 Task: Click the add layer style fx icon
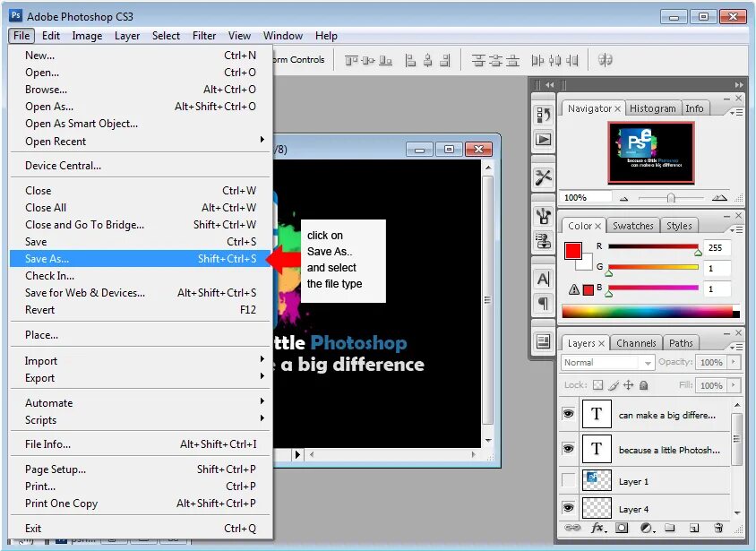[597, 528]
